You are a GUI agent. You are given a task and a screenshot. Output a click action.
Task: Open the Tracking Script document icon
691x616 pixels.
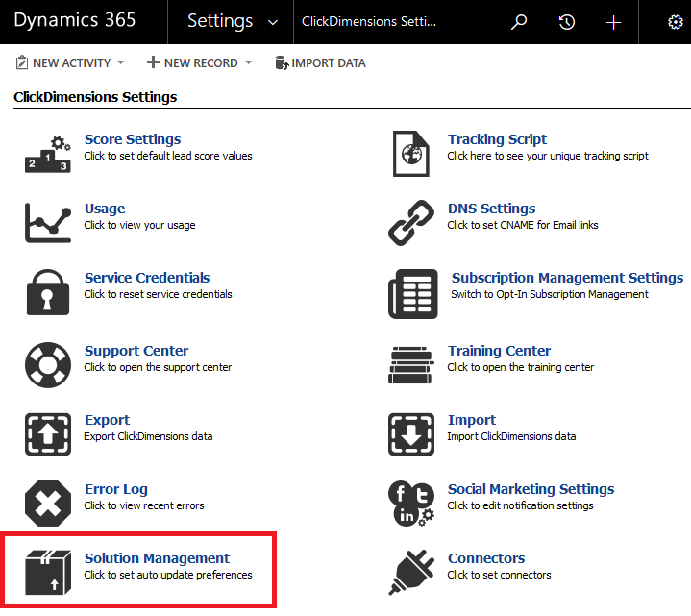point(410,154)
